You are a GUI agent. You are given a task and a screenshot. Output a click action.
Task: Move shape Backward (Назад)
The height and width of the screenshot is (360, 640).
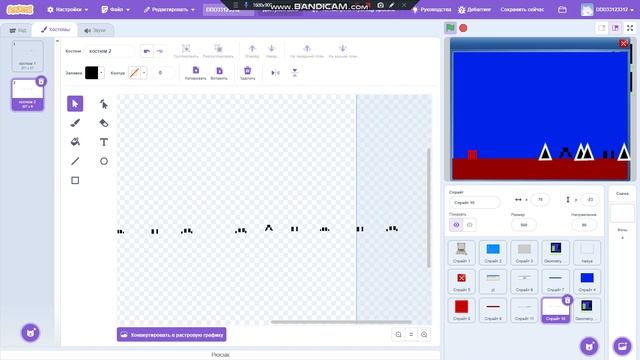click(x=271, y=51)
